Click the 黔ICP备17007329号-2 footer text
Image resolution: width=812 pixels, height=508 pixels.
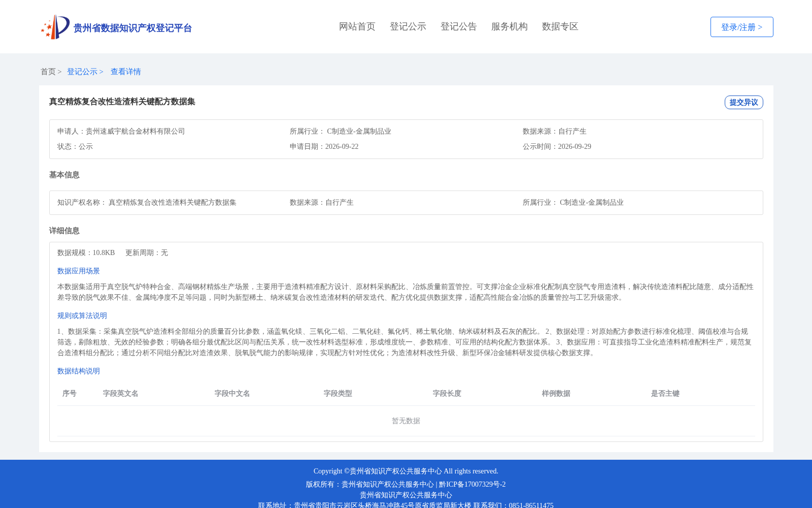[x=472, y=484]
